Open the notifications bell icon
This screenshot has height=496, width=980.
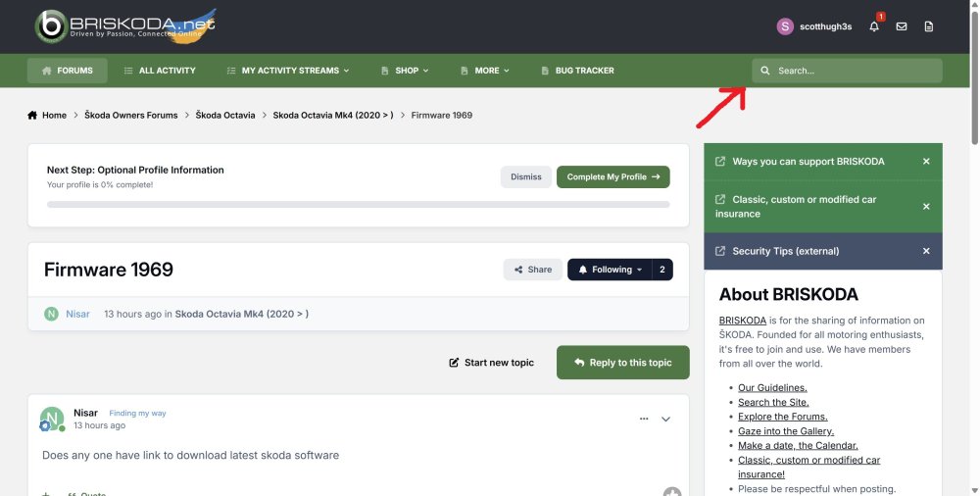[874, 26]
